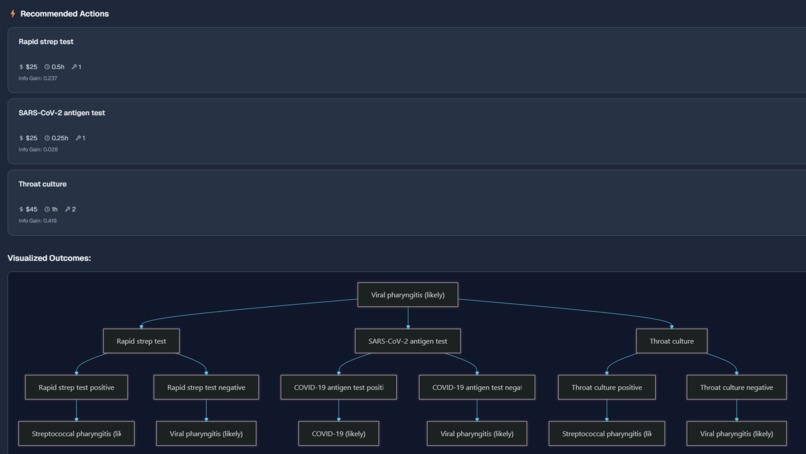Select the COVID-19 (likely) outcome node
Viewport: 806px width, 454px height.
pos(339,433)
